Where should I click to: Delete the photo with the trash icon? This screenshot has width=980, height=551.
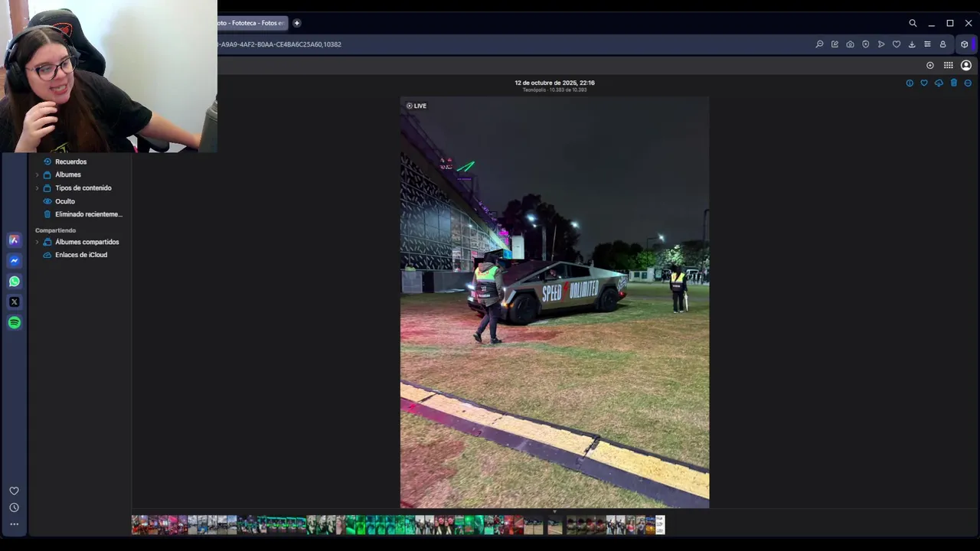[x=953, y=83]
